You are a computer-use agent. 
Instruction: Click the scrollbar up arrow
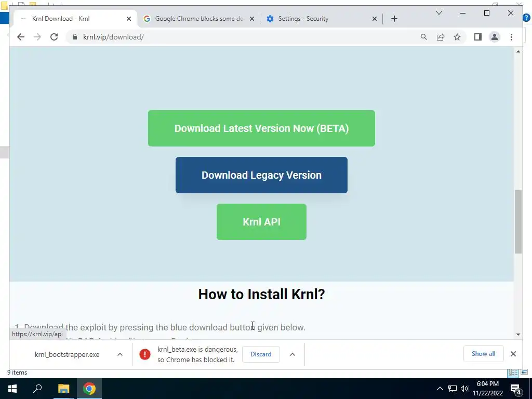coord(518,51)
